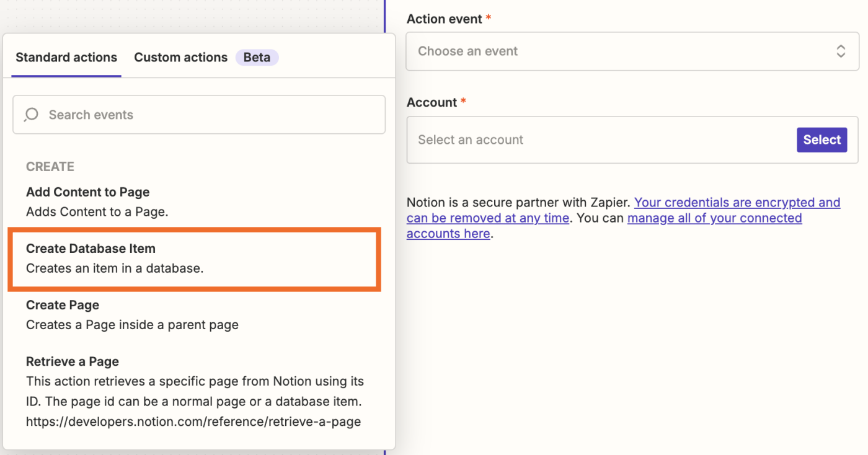
Task: Click the Beta badge
Action: tap(257, 58)
